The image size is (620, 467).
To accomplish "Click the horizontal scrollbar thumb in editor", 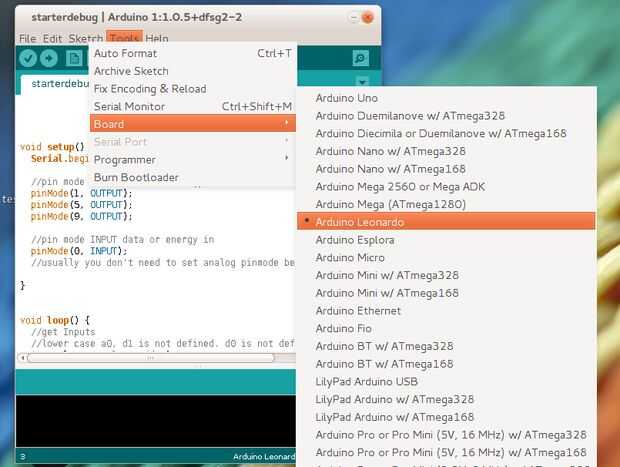I will pyautogui.click(x=150, y=358).
